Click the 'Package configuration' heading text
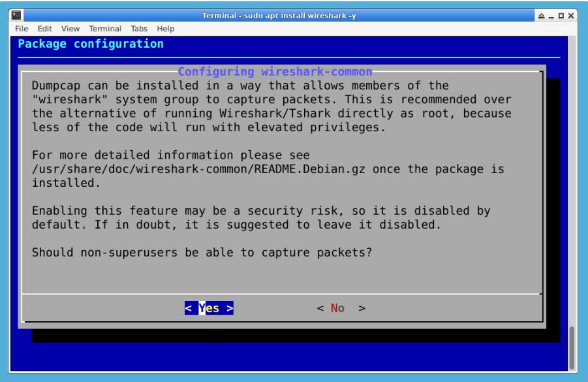Screen dimensions: 588x382 pos(91,44)
